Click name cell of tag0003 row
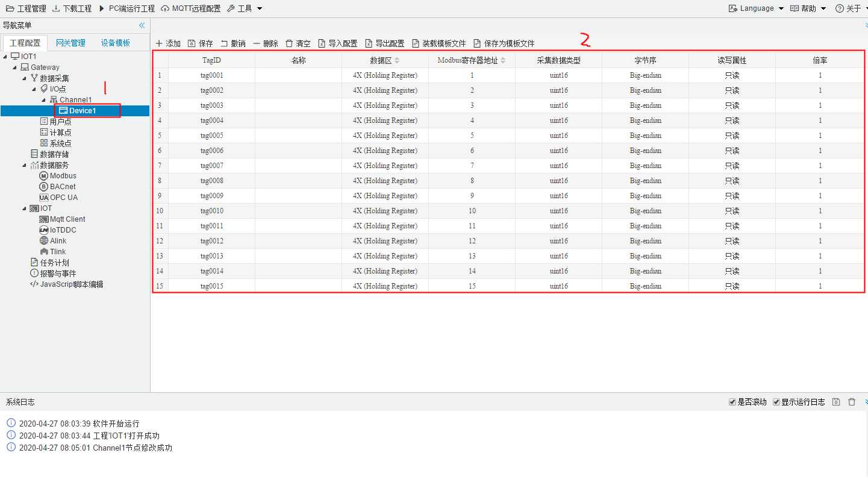The width and height of the screenshot is (868, 494). click(x=298, y=105)
